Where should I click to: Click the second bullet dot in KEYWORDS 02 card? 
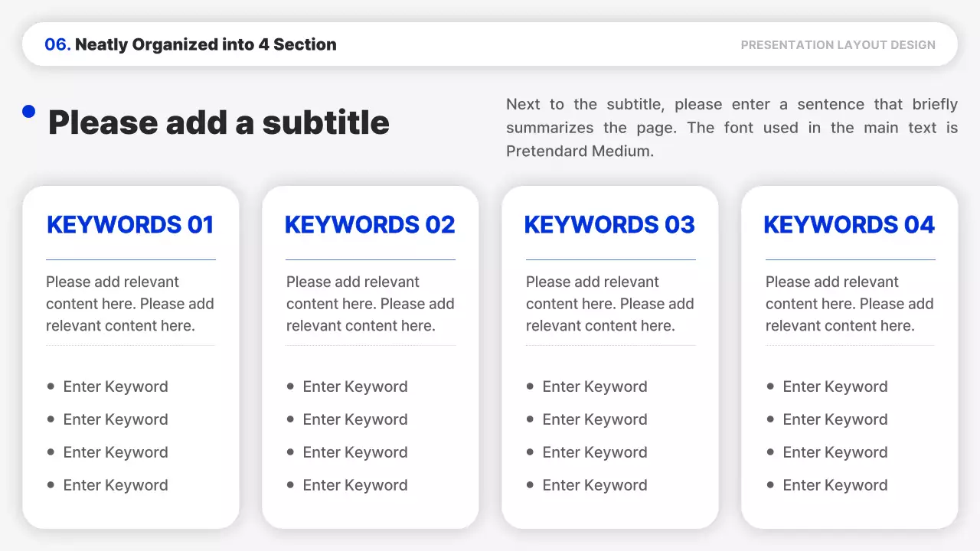click(290, 419)
